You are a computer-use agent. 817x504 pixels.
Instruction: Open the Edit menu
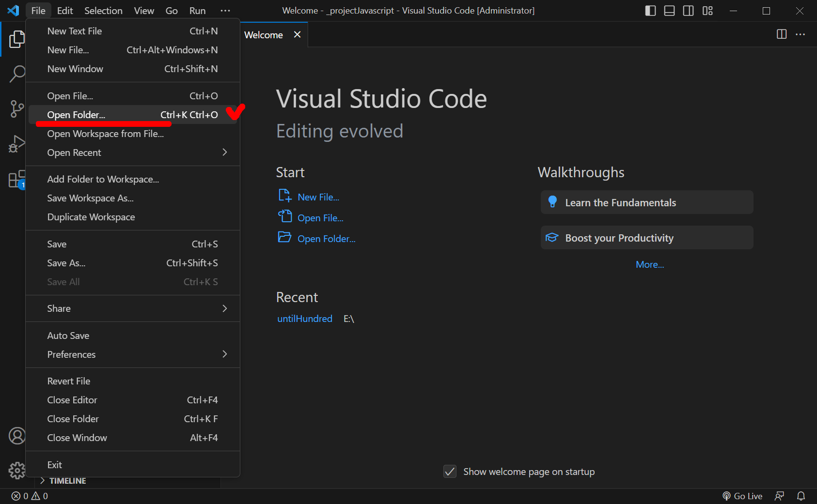tap(65, 11)
